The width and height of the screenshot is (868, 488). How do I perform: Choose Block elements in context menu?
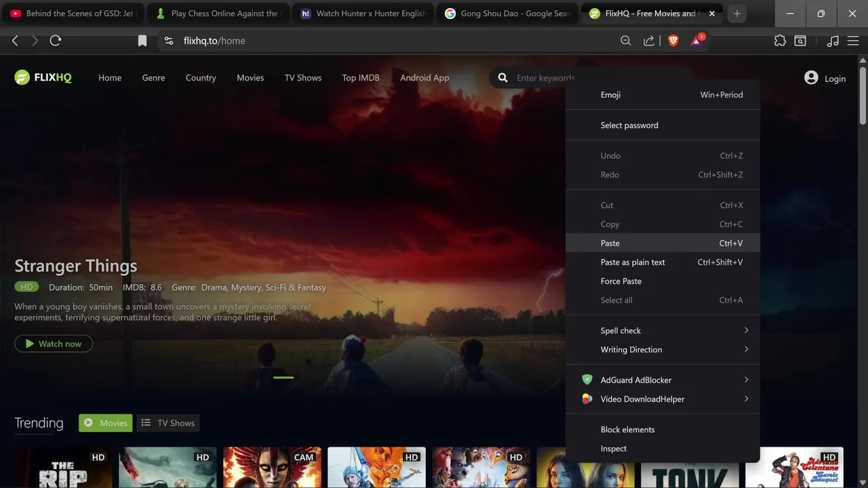(x=663, y=430)
